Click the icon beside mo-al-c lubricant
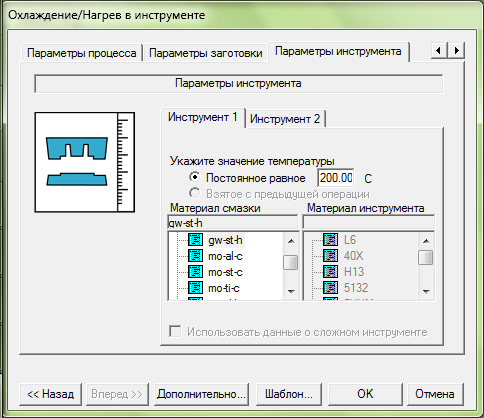The image size is (484, 418). [195, 256]
